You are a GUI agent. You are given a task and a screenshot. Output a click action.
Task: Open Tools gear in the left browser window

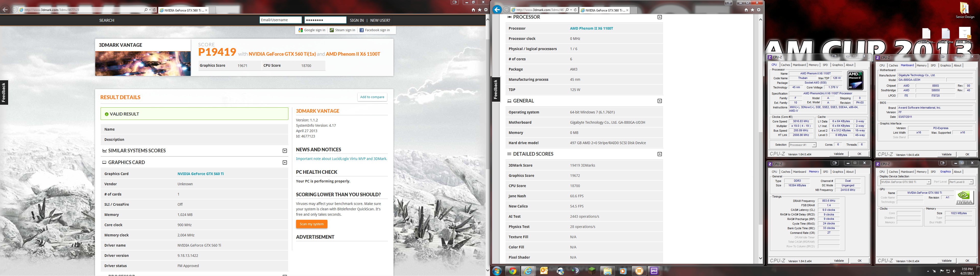coord(486,10)
